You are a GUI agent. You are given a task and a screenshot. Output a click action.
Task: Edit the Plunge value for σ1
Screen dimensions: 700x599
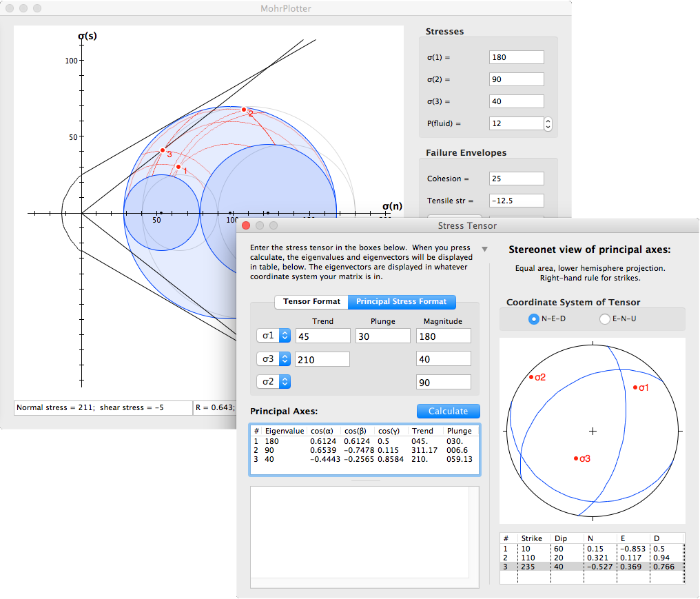point(383,336)
